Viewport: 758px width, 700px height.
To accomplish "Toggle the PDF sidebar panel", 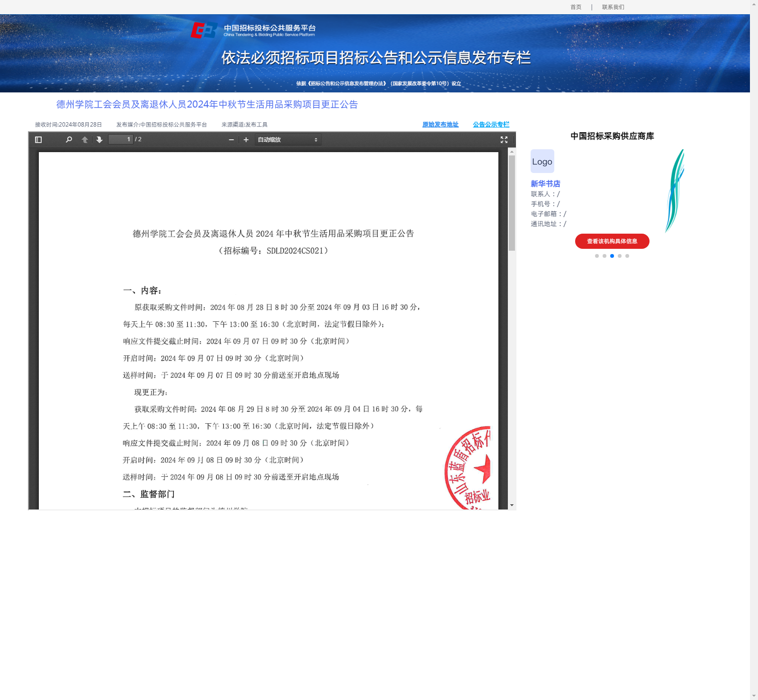I will point(38,140).
